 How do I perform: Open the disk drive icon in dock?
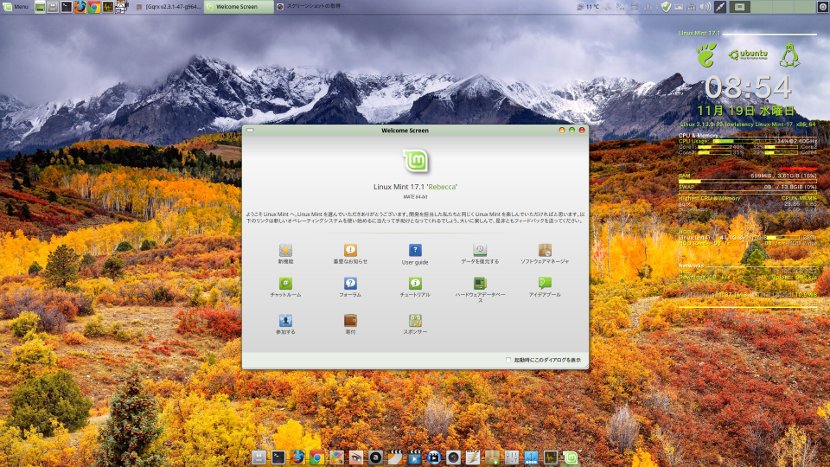click(x=258, y=457)
